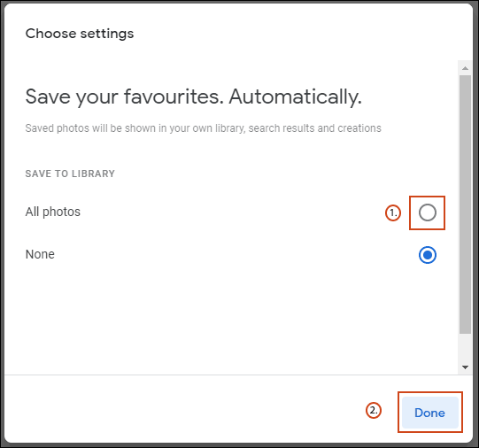Click the step 1 annotation circle

pyautogui.click(x=392, y=212)
